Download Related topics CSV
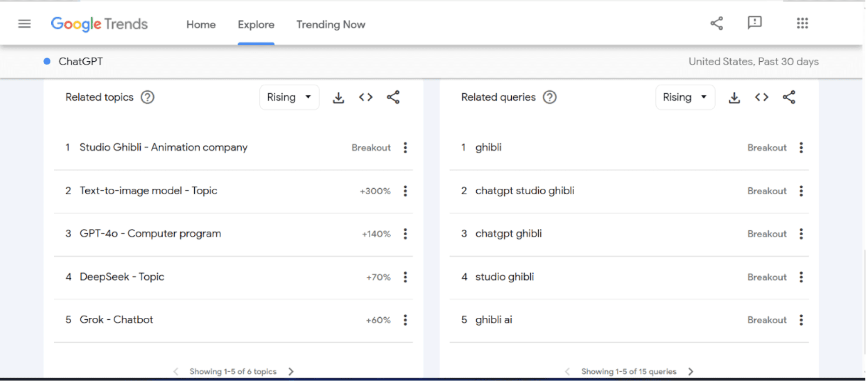868x383 pixels. point(339,98)
